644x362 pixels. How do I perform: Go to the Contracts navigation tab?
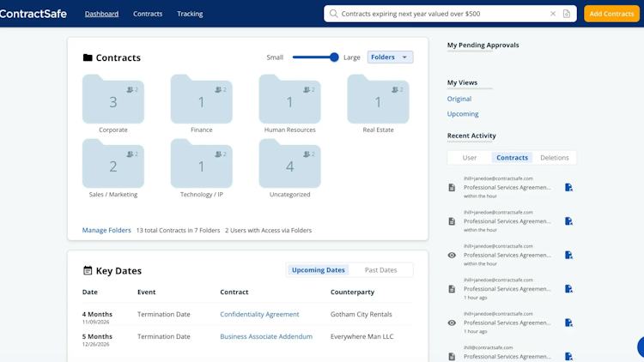point(148,14)
